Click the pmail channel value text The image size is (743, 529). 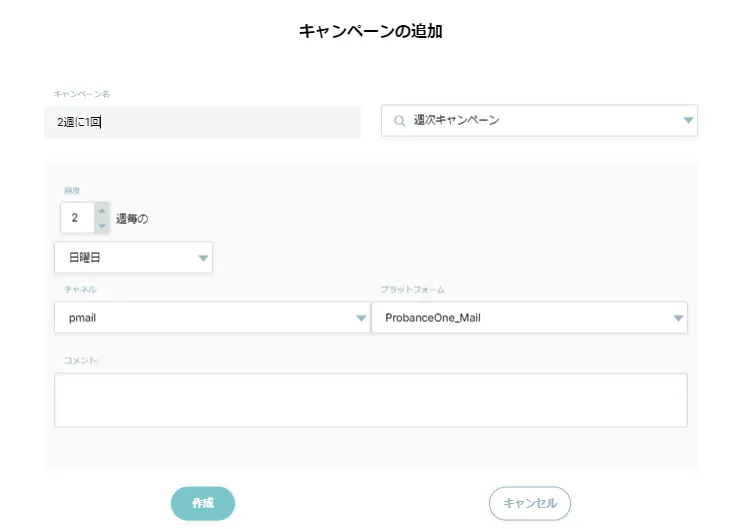coord(82,319)
